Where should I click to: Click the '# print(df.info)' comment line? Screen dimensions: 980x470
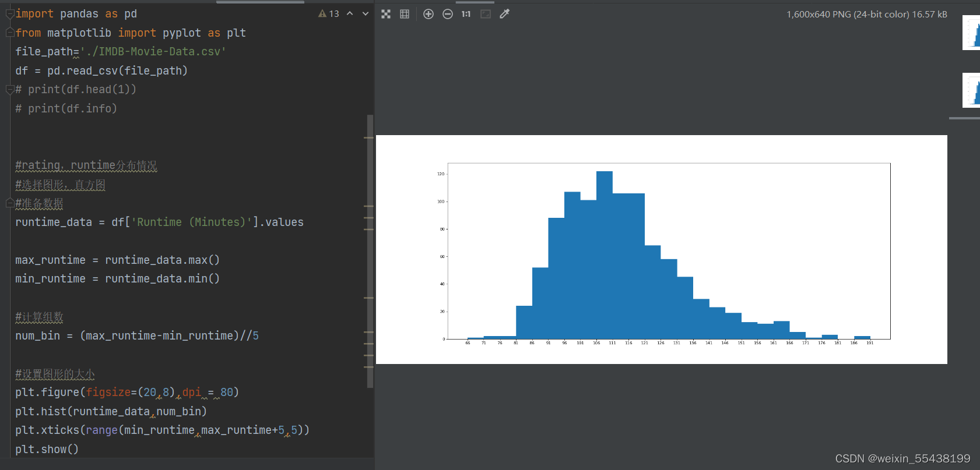tap(66, 109)
